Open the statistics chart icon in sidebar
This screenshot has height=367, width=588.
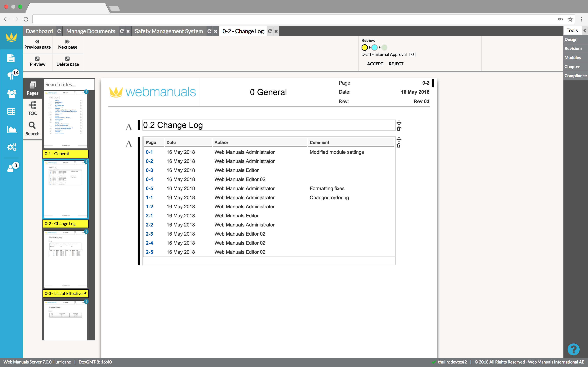coord(11,130)
